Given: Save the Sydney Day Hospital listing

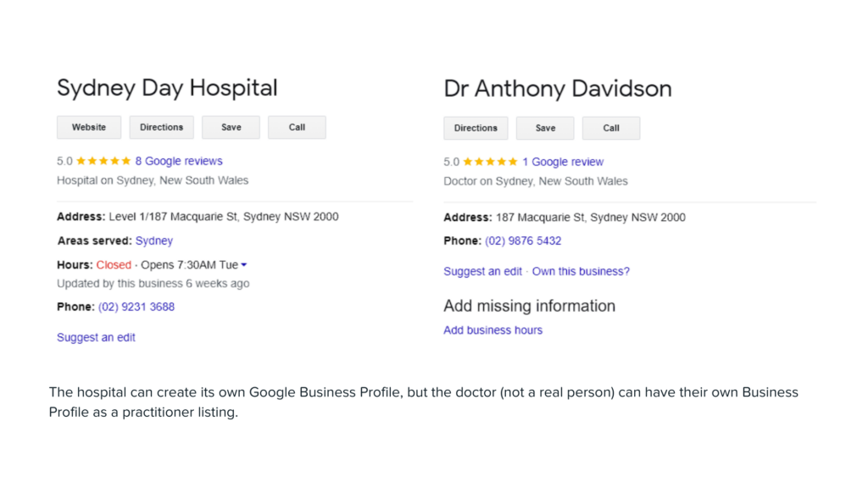Looking at the screenshot, I should pyautogui.click(x=231, y=127).
